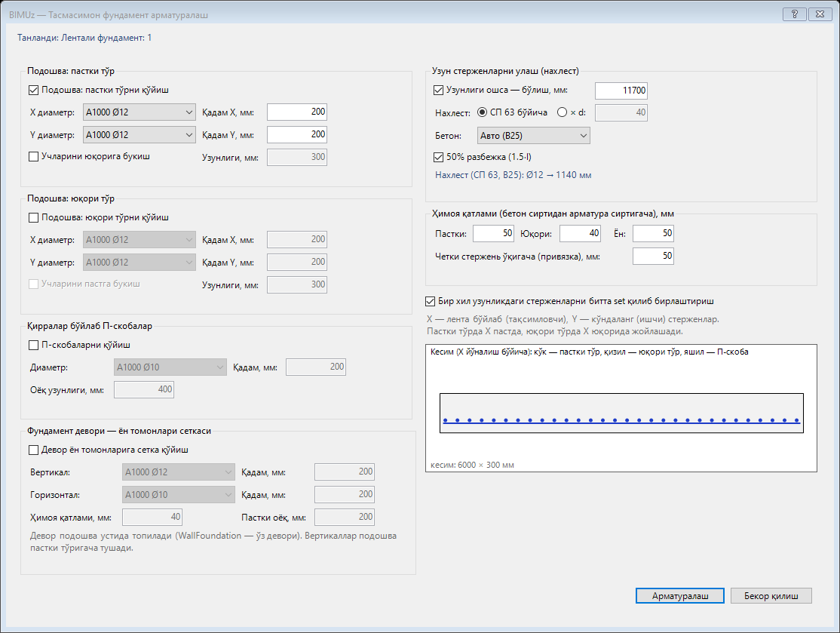Click the help question mark button in title bar

click(x=795, y=14)
